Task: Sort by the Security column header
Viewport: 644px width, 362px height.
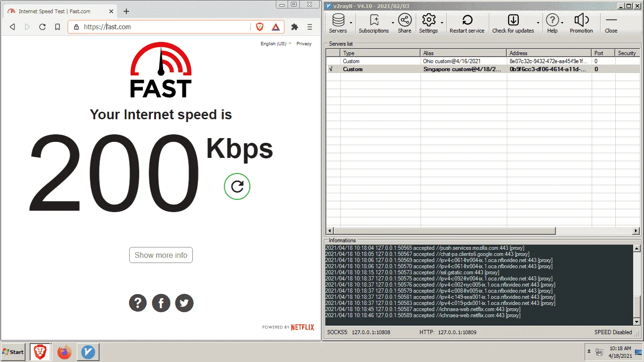Action: (x=627, y=53)
